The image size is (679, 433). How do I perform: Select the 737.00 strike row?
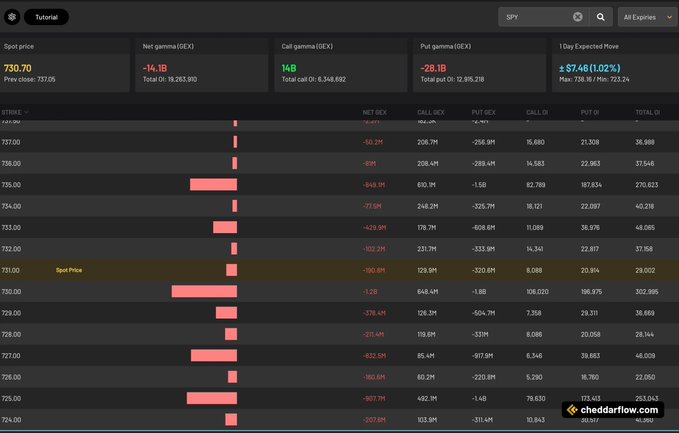340,142
